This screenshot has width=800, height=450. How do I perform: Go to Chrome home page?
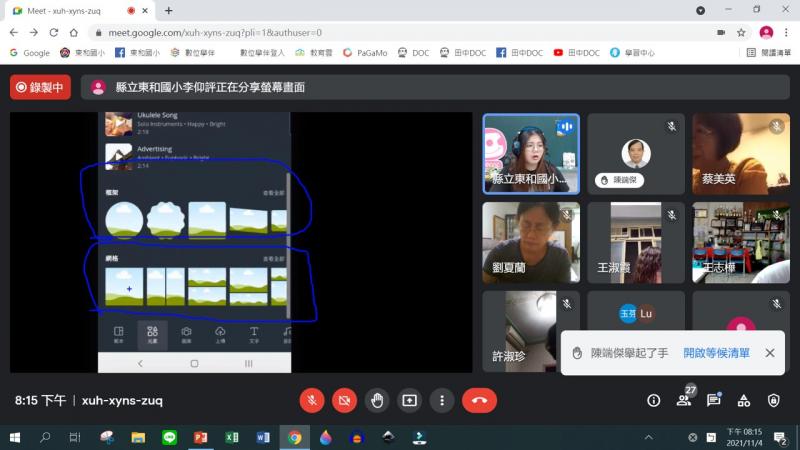pos(74,33)
